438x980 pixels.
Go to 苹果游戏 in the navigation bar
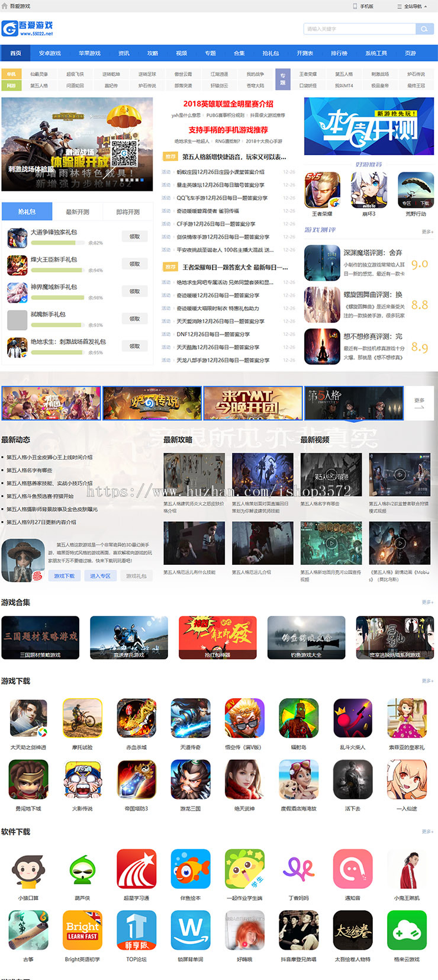coord(89,53)
